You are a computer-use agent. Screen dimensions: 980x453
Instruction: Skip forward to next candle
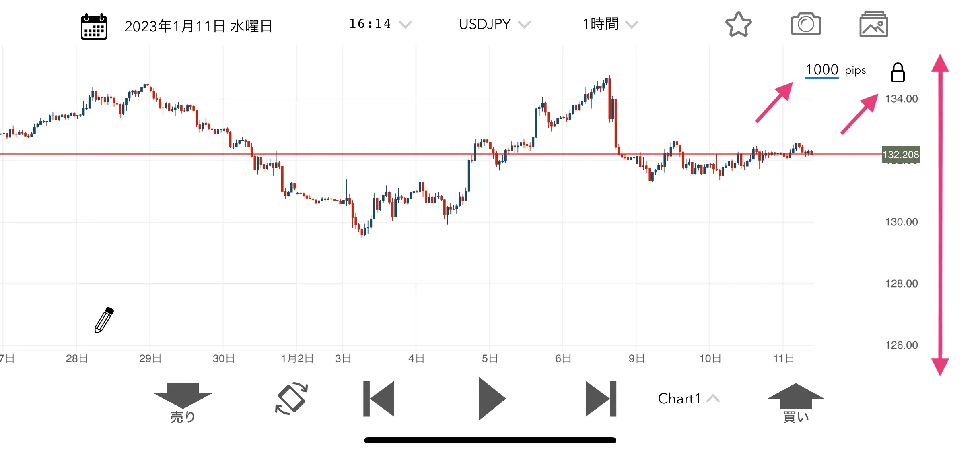tap(601, 399)
